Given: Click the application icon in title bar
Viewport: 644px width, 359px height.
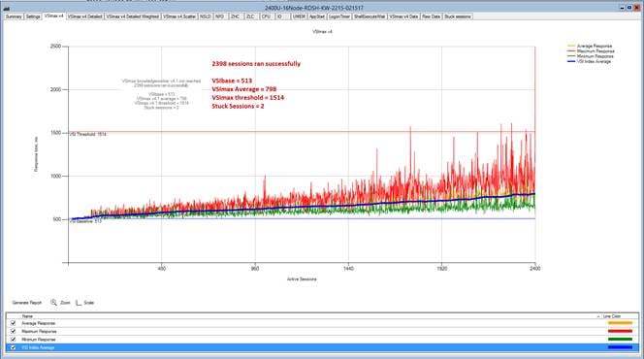Looking at the screenshot, I should click(x=6, y=8).
